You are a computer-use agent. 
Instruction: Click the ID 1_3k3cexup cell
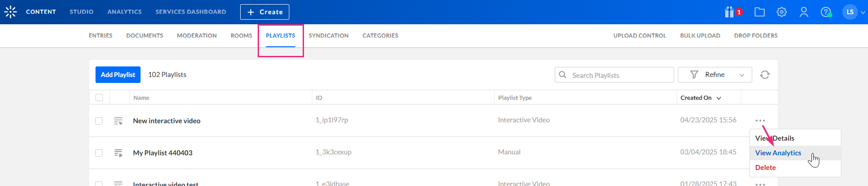333,152
